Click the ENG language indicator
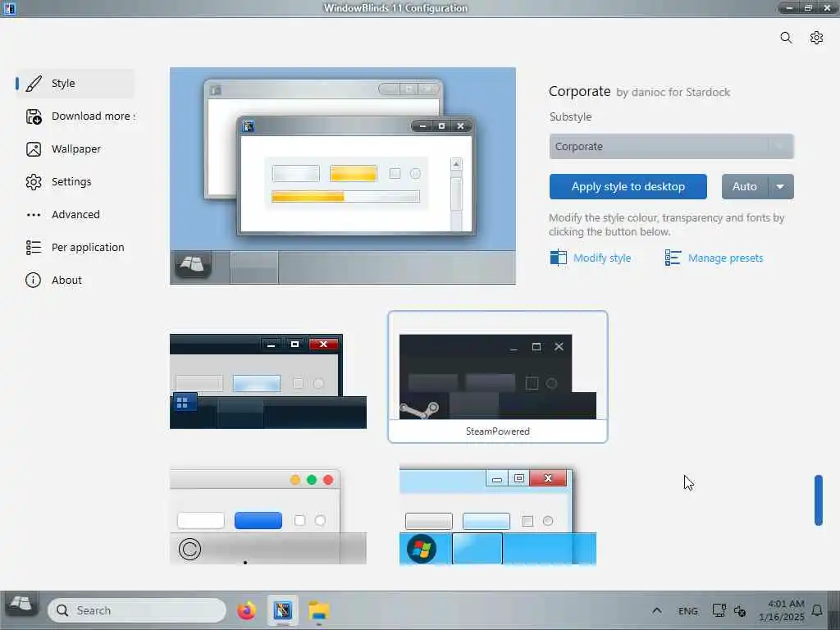Screen dimensions: 840x630 click(x=688, y=610)
